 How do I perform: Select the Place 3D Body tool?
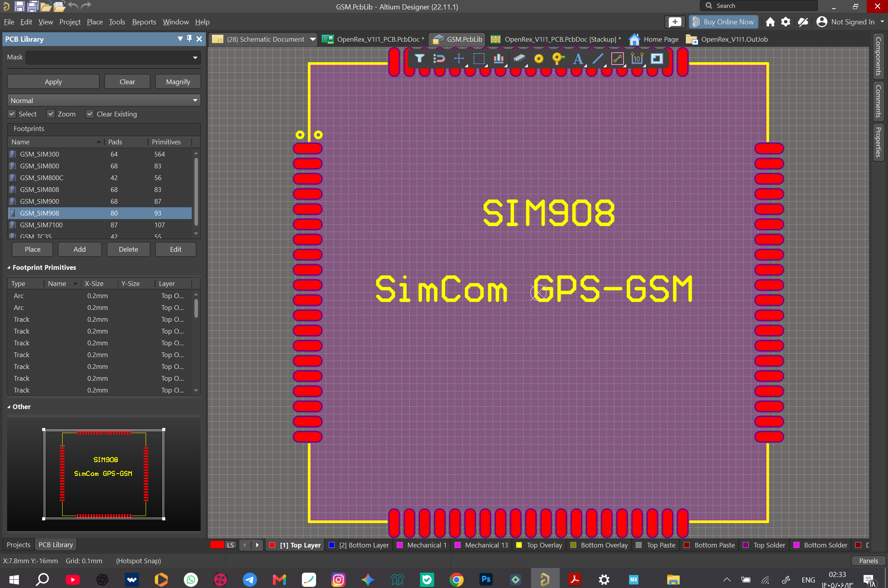pos(519,59)
